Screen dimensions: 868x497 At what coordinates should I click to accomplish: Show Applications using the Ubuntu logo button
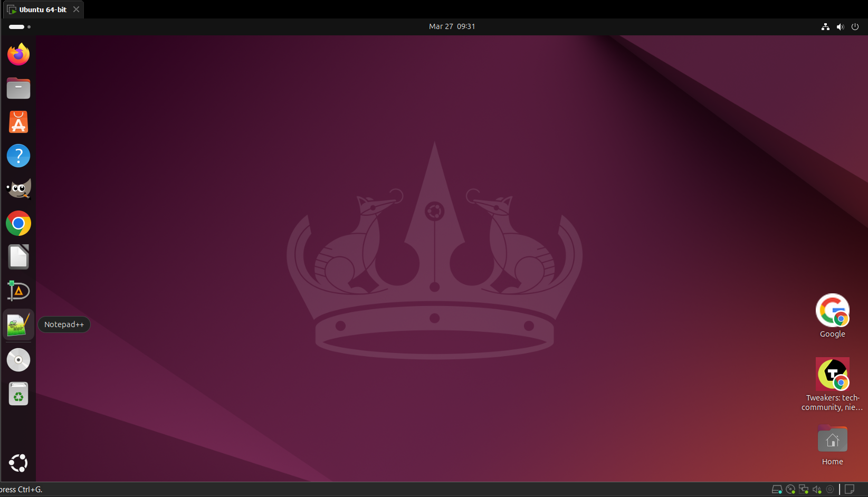18,463
